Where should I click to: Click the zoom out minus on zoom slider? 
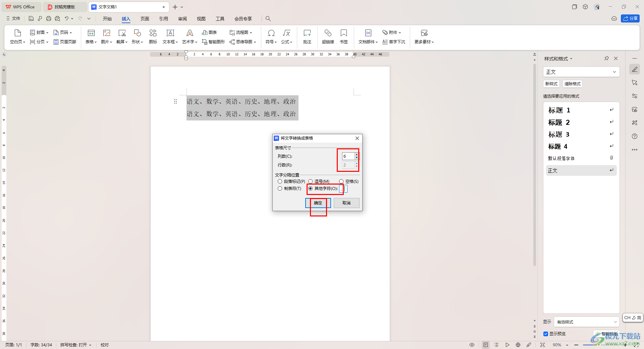pos(576,345)
